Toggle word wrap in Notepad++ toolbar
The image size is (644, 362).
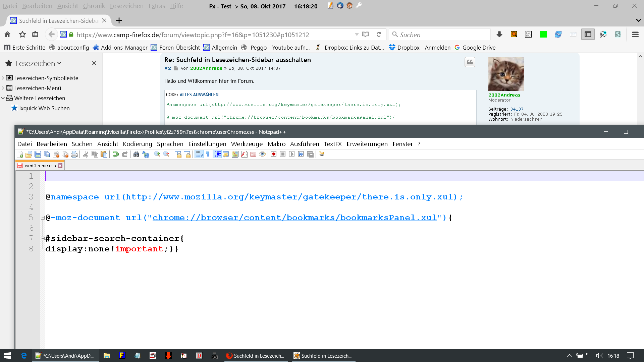pyautogui.click(x=199, y=154)
